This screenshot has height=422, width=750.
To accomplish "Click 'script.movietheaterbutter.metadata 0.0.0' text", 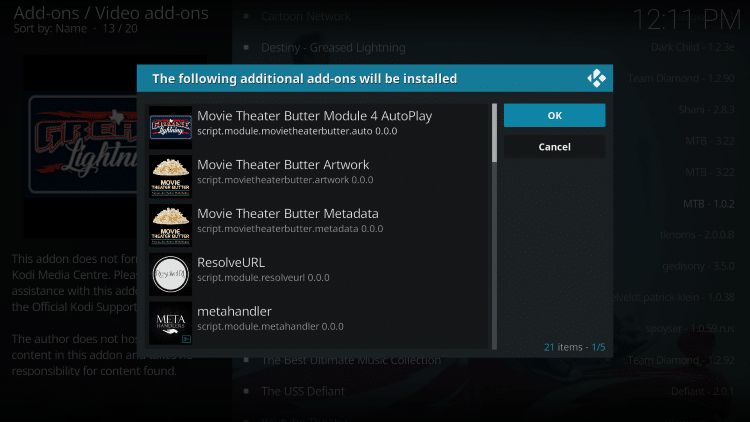I will pos(290,229).
